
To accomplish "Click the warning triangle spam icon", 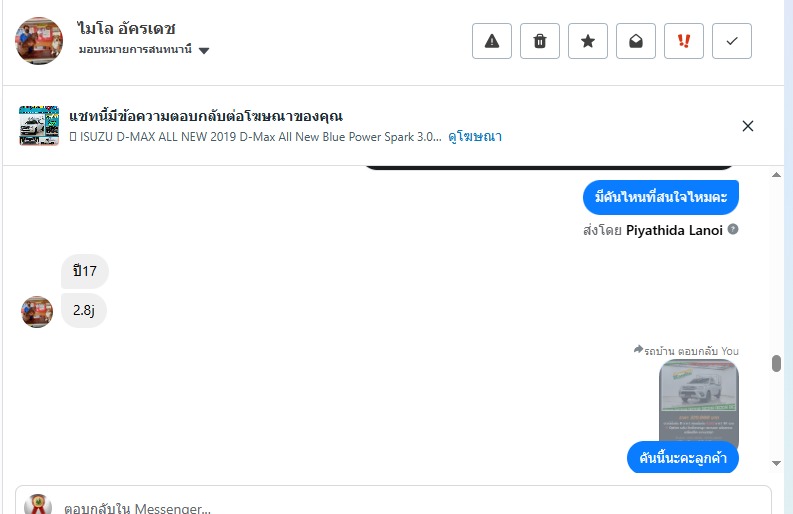I will (492, 41).
